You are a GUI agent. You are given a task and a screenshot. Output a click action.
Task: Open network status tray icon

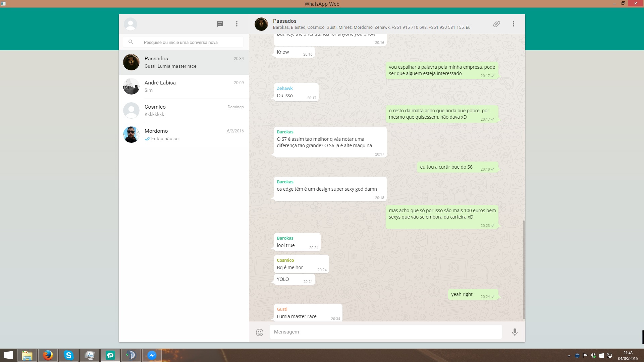click(x=609, y=356)
